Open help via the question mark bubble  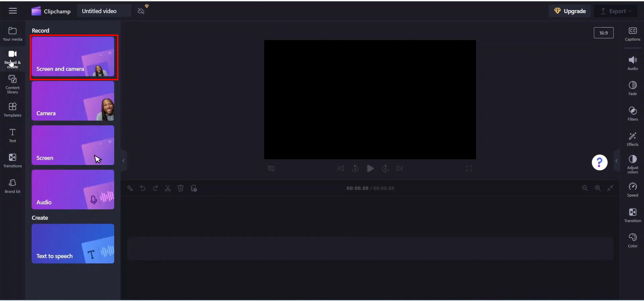click(599, 162)
